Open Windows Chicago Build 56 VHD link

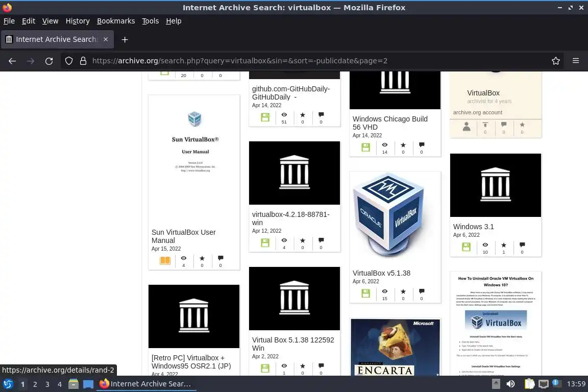click(x=390, y=123)
